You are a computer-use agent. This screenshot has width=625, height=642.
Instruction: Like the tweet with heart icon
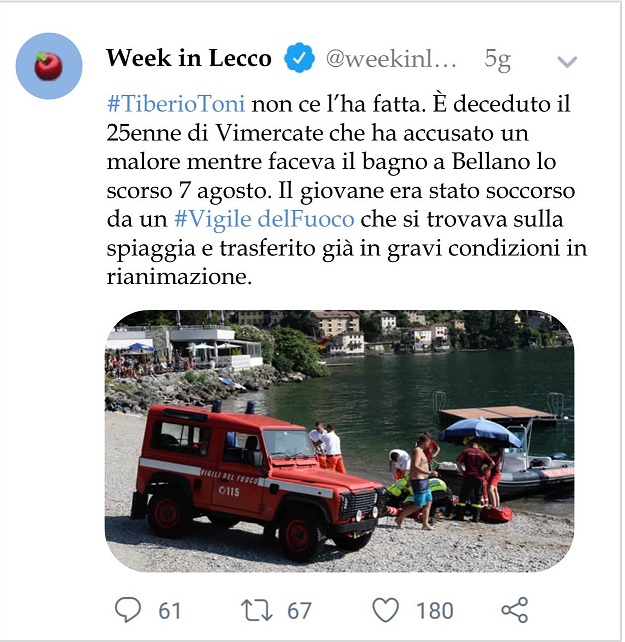[x=385, y=610]
